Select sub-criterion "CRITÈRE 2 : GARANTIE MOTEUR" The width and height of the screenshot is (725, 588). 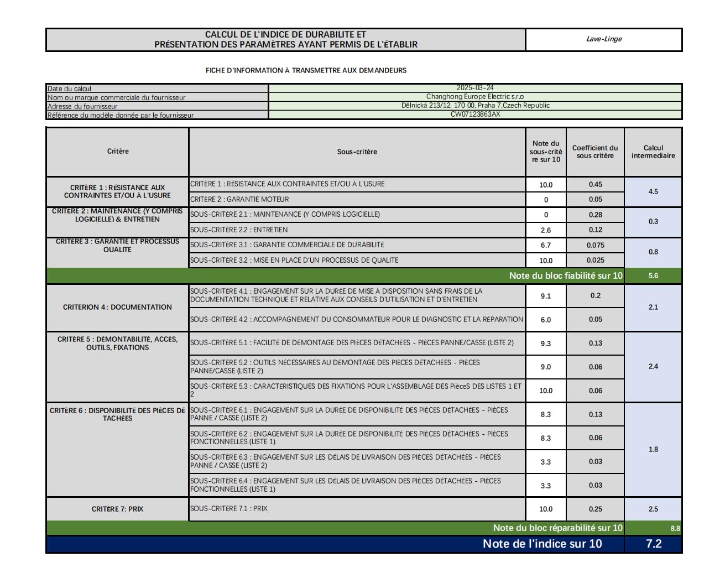239,199
